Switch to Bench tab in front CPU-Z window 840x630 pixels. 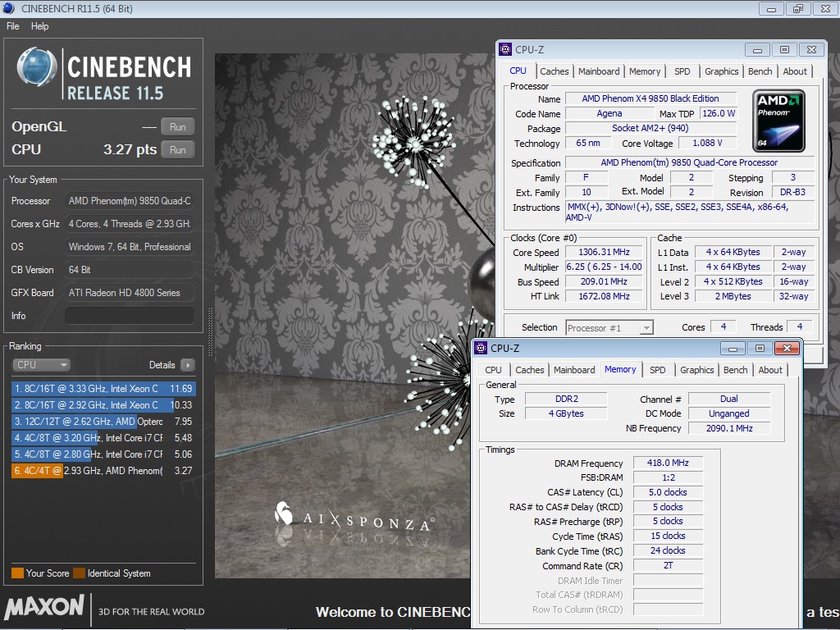pyautogui.click(x=735, y=370)
